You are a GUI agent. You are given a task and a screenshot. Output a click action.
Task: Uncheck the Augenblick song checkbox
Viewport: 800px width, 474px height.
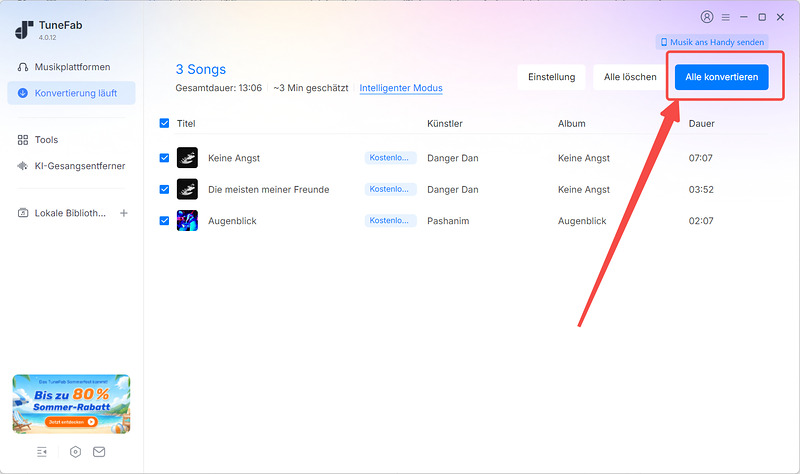point(164,220)
